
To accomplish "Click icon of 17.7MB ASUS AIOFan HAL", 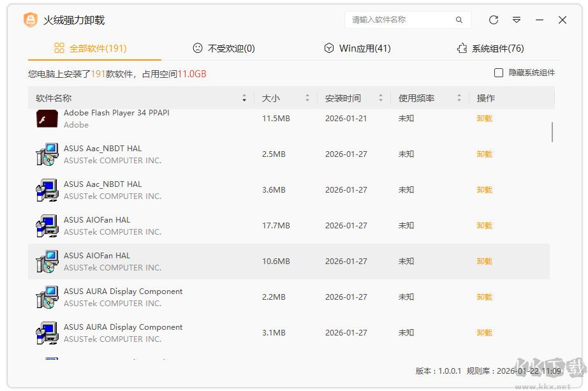I will 47,226.
